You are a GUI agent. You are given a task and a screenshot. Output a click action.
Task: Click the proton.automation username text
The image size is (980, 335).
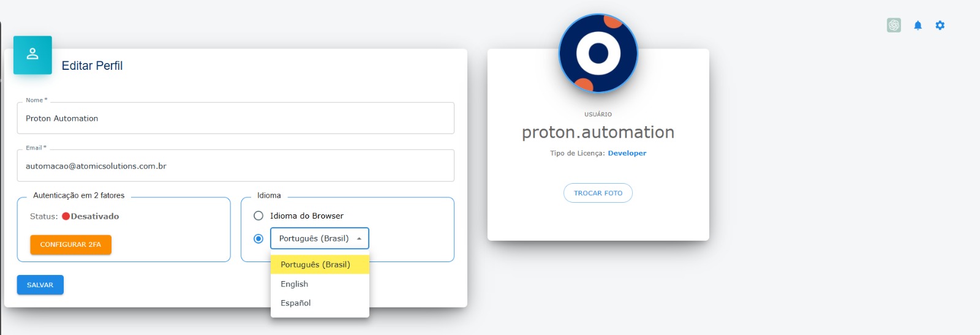pos(598,132)
